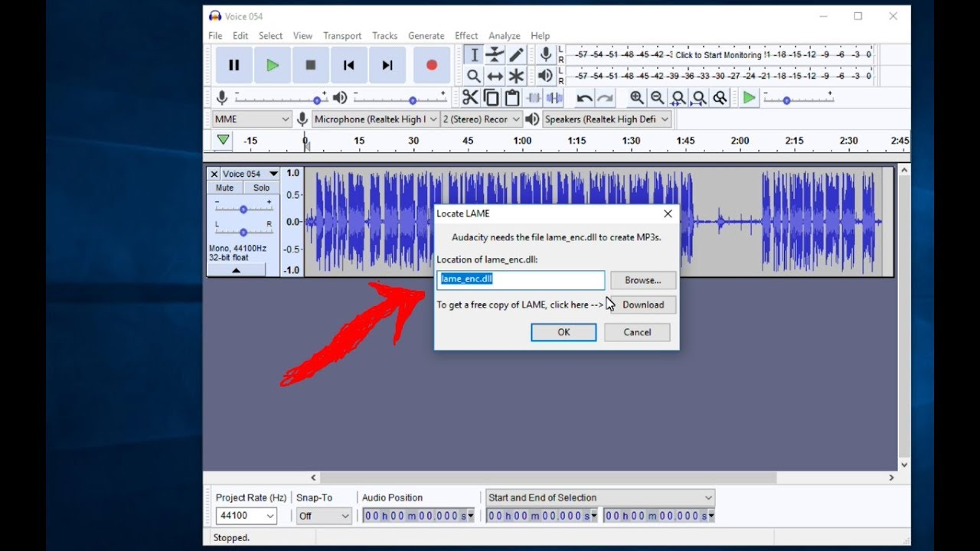Open the Generate menu

click(x=426, y=36)
